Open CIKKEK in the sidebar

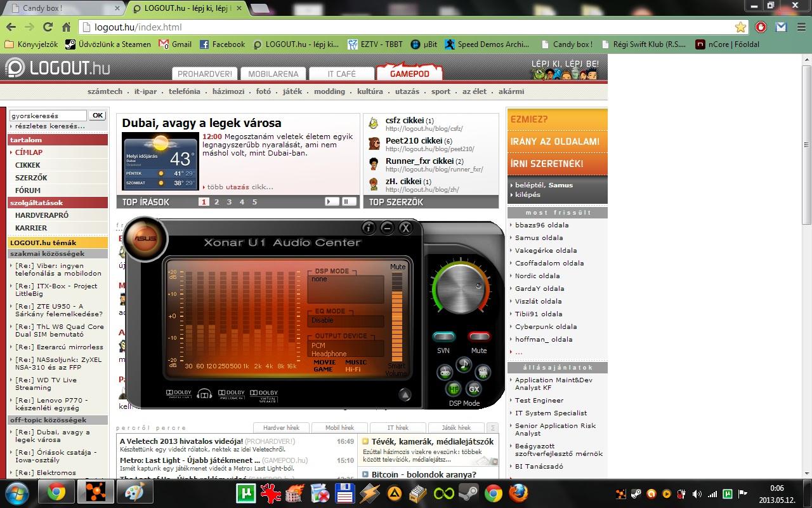tap(28, 165)
